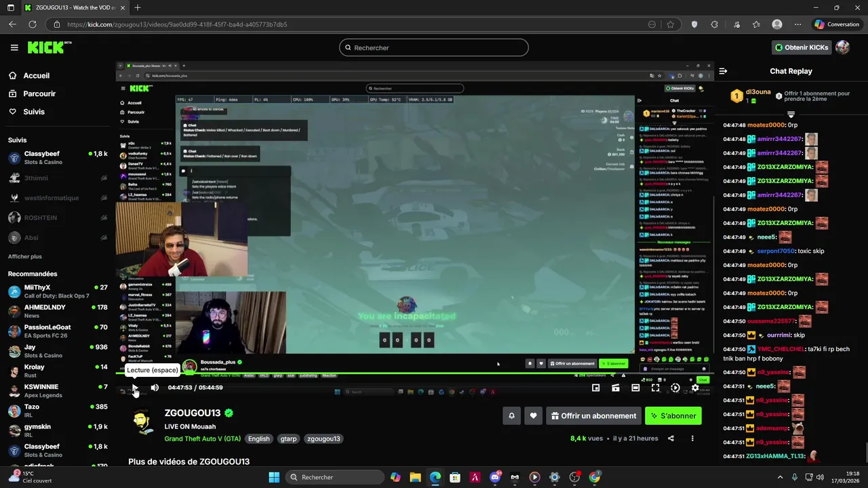This screenshot has width=868, height=488.
Task: Go back in the browser
Action: coord(12,24)
